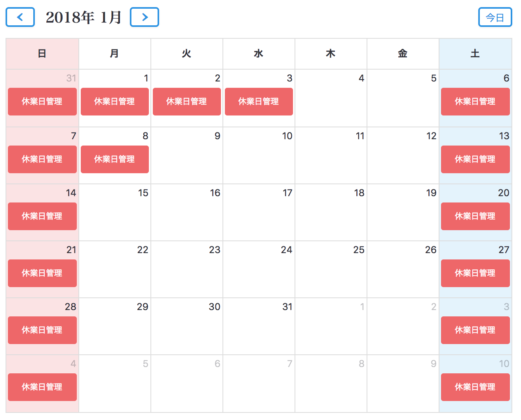Open 休業日管理 on Monday January 8
521x420 pixels.
point(114,159)
